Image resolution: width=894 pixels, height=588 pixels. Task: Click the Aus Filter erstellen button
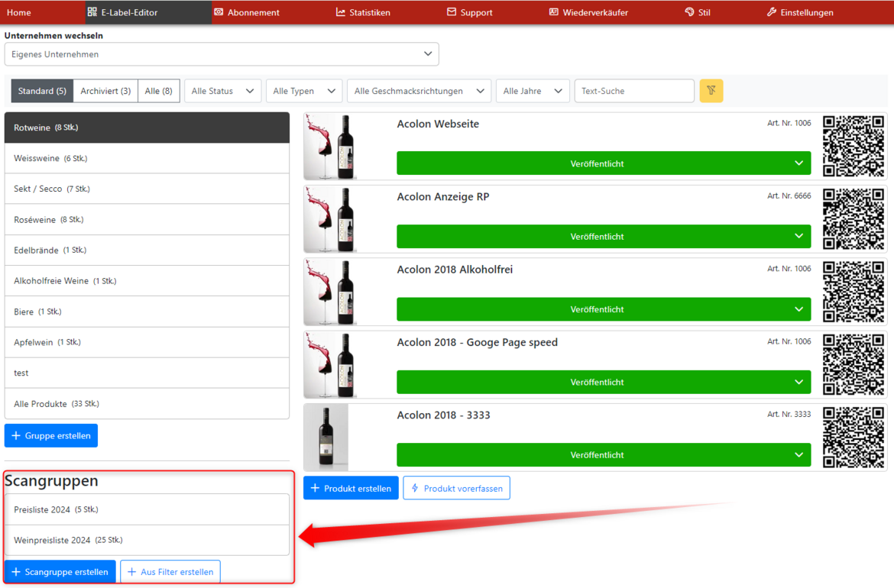tap(170, 572)
